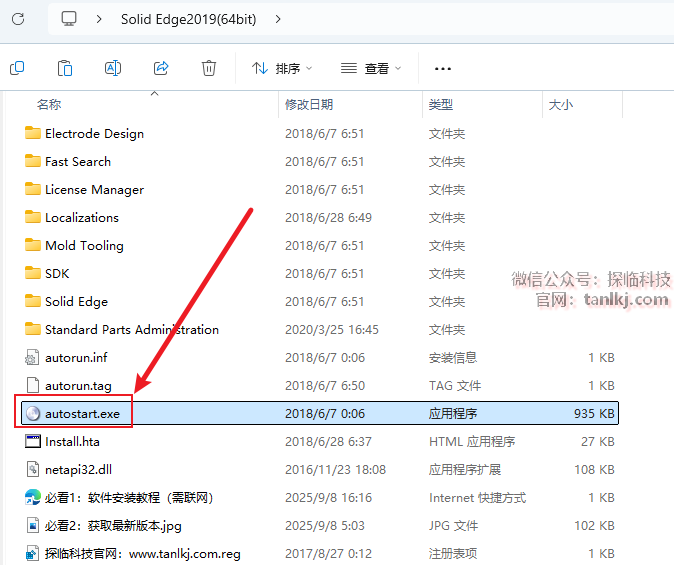Click the This PC monitor icon

(69, 18)
